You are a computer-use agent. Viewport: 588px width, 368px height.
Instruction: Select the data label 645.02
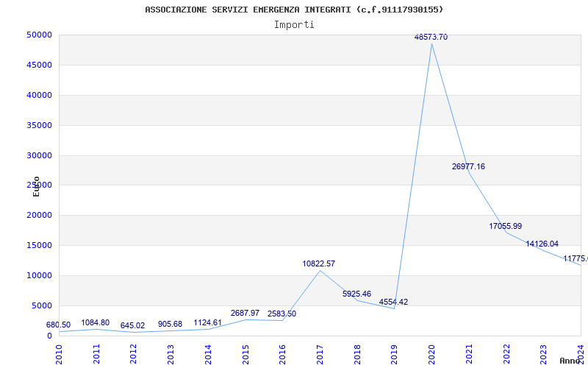132,326
